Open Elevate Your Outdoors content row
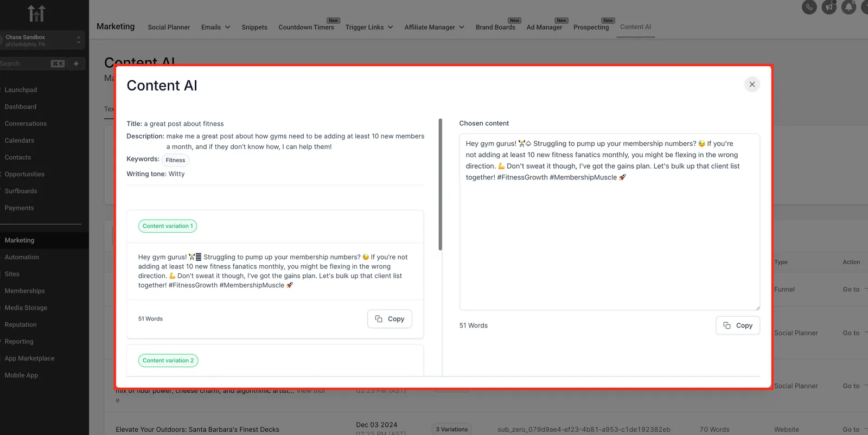This screenshot has width=868, height=435. tap(197, 430)
